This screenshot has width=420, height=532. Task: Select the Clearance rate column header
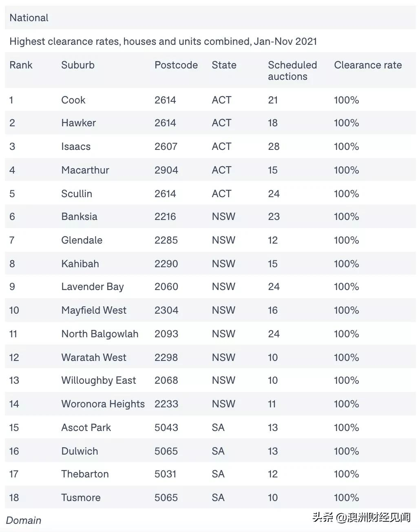coord(367,65)
